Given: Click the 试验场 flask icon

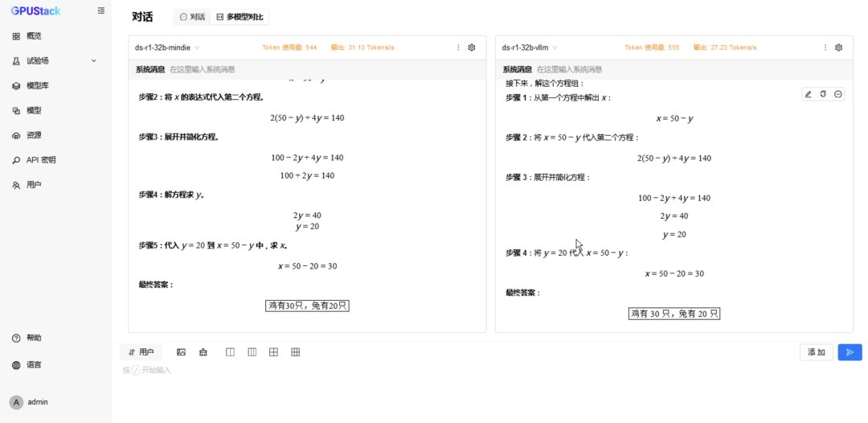Looking at the screenshot, I should coord(16,61).
